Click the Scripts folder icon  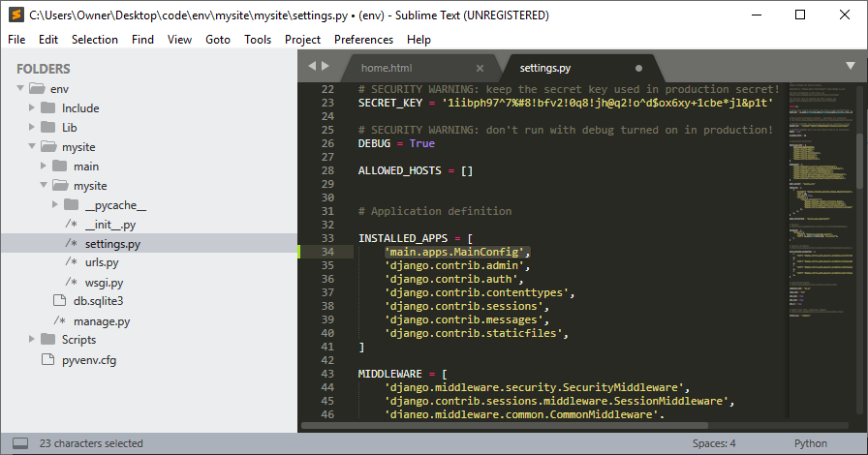tap(48, 339)
